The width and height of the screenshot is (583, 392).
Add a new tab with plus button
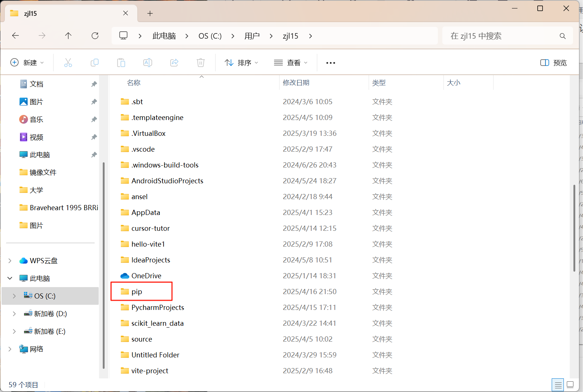coord(150,14)
